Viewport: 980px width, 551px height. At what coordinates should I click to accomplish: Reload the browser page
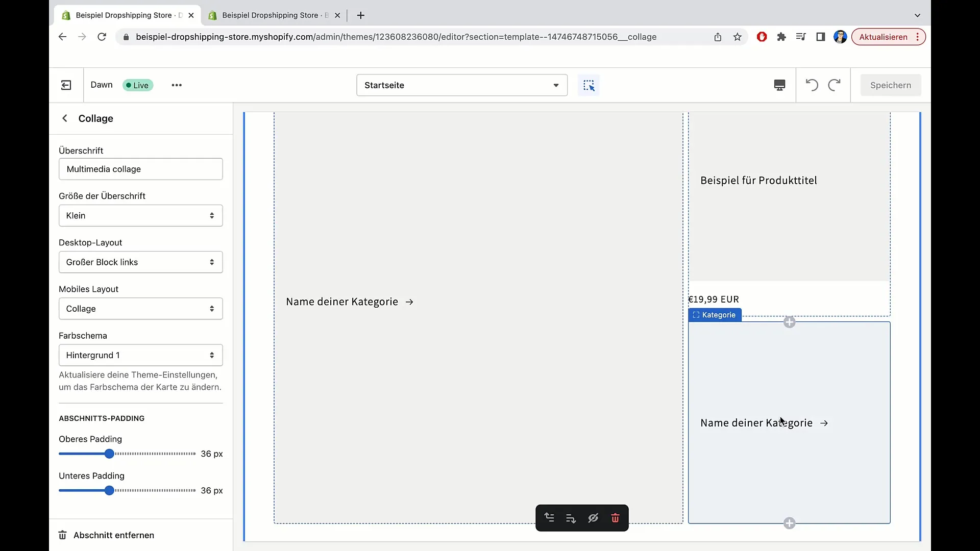coord(102,37)
